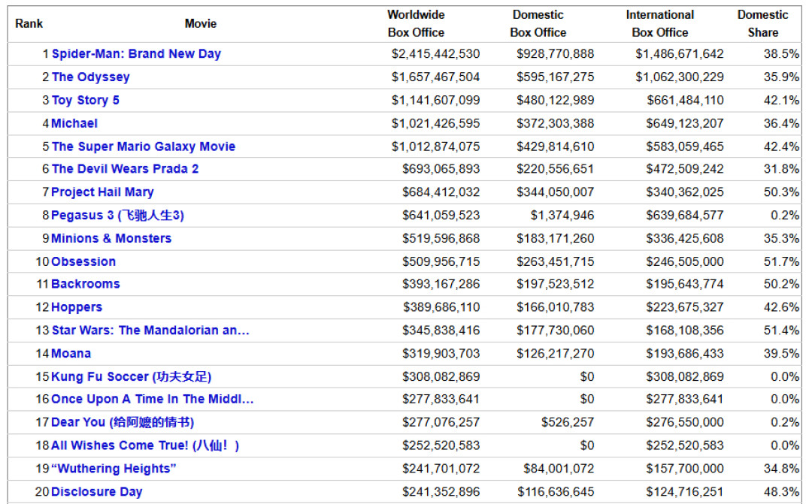Open The Devil Wears Prada 2 link
Screen dimensions: 812x504
125,169
